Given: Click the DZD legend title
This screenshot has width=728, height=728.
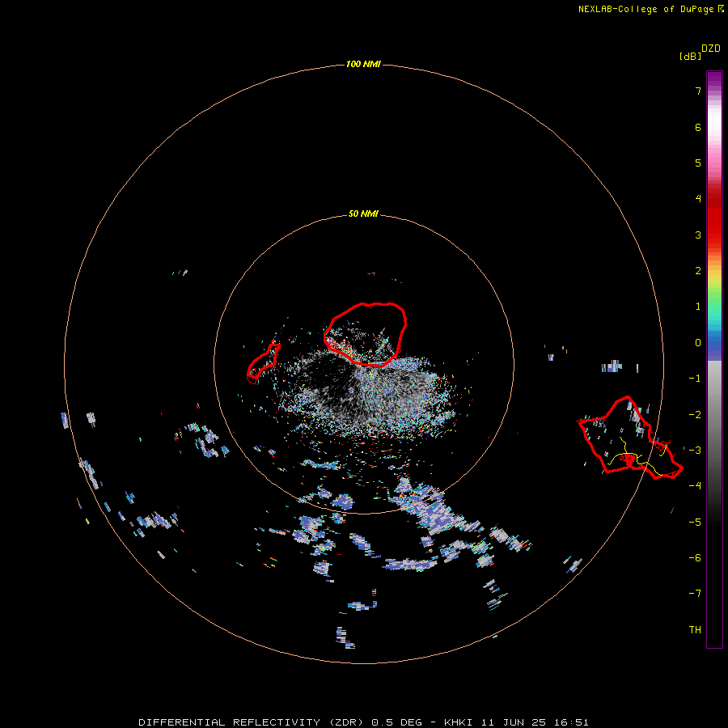Looking at the screenshot, I should pyautogui.click(x=711, y=49).
